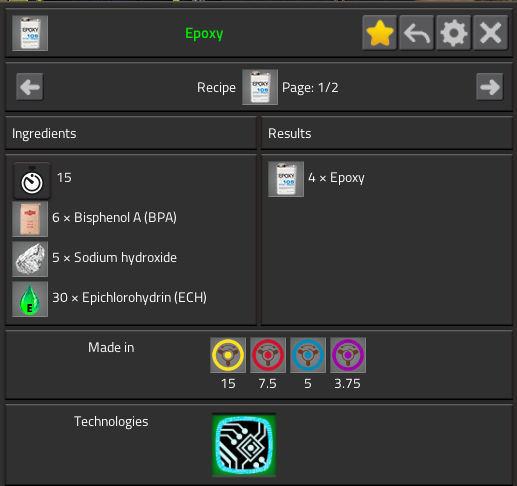Click the 6 × Bisphenol A (BPA) text
The image size is (517, 486).
pyautogui.click(x=114, y=218)
